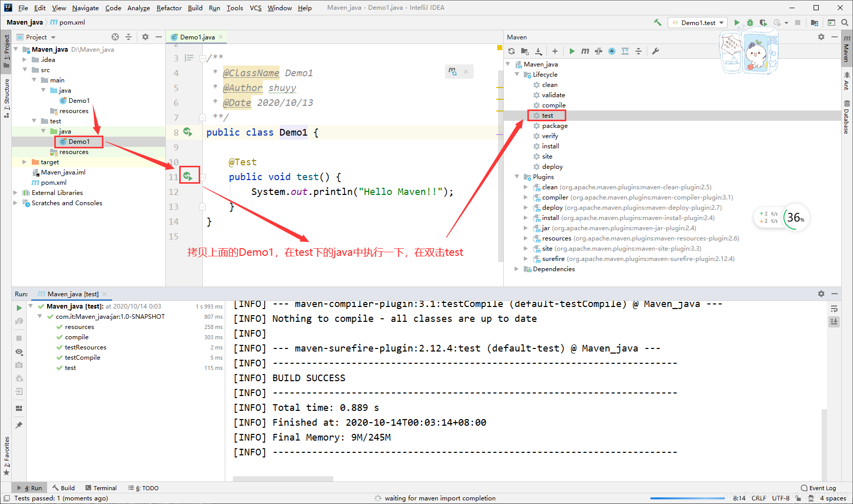
Task: Open the Event Log
Action: click(x=818, y=488)
